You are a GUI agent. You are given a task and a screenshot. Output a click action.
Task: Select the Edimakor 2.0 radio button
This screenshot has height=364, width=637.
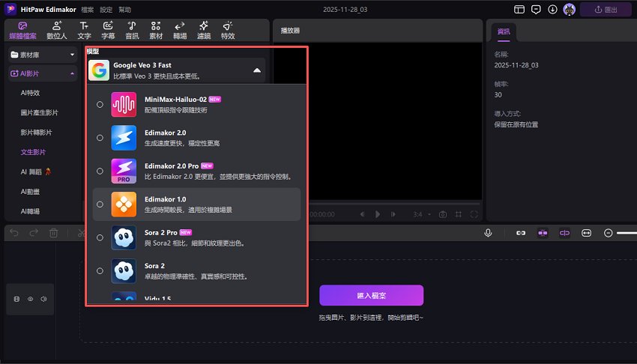[100, 138]
